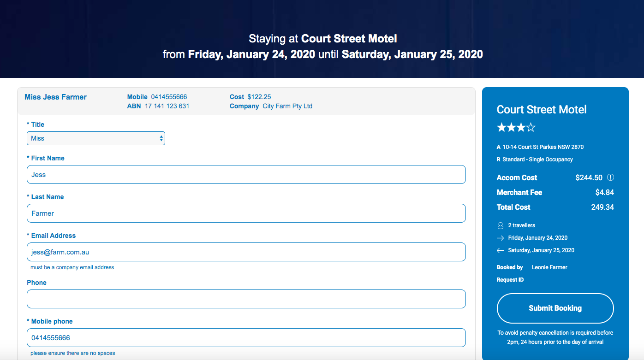
Task: Select the Email Address input
Action: tap(246, 252)
